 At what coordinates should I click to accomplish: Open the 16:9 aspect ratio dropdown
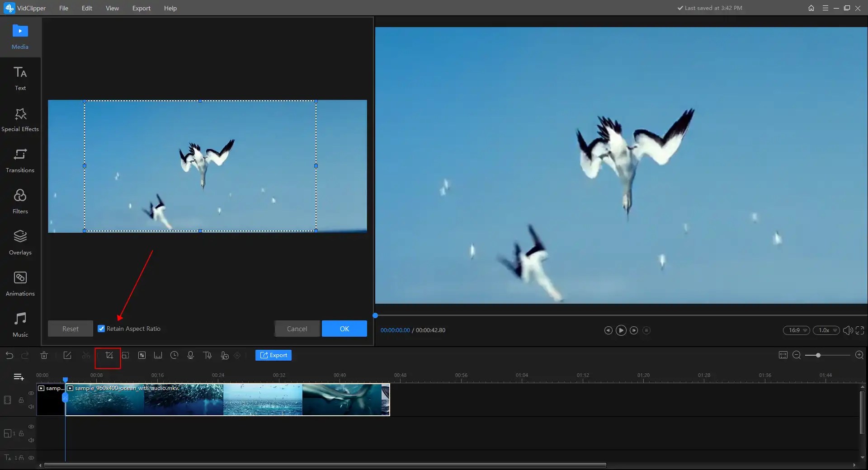796,330
